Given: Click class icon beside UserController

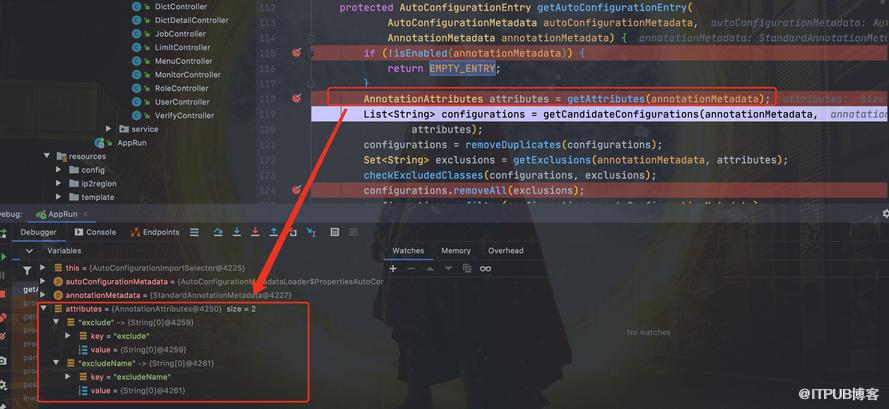Looking at the screenshot, I should (x=136, y=102).
